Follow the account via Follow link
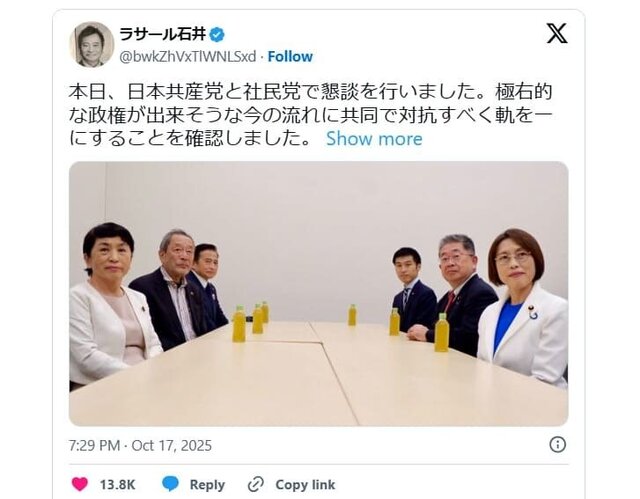Viewport: 640px width, 499px height. pyautogui.click(x=290, y=56)
